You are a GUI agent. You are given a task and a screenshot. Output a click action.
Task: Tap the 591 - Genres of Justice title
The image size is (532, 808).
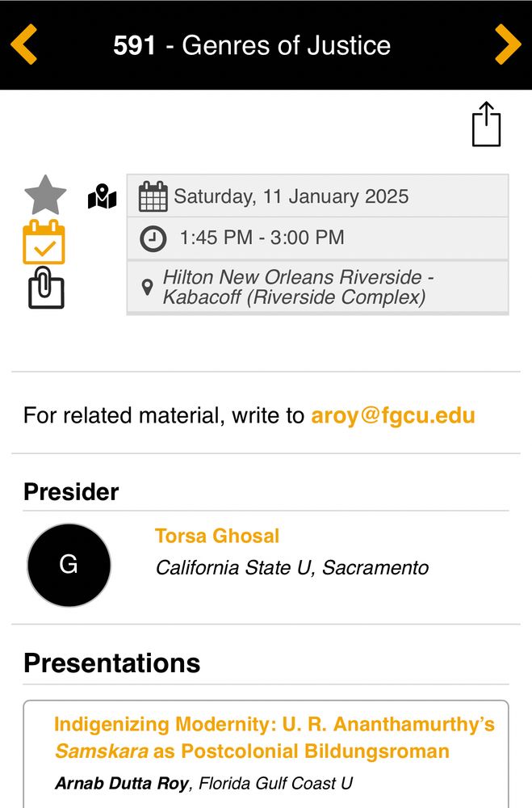(x=252, y=45)
